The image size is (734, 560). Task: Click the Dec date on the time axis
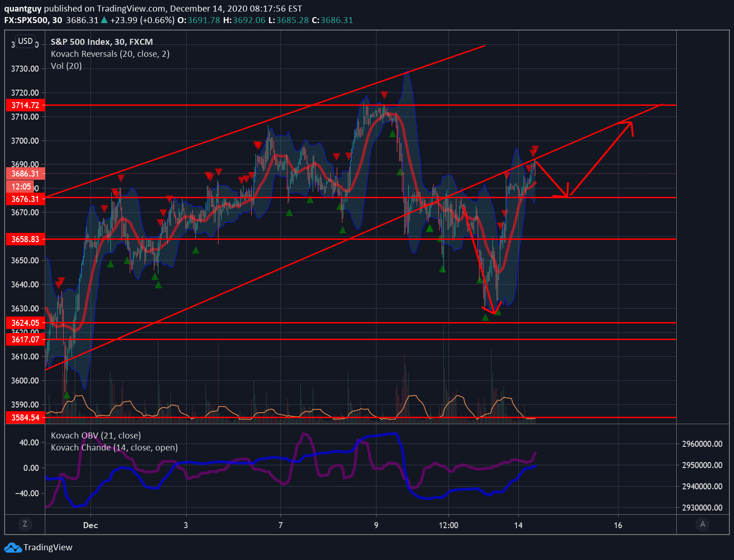pyautogui.click(x=91, y=525)
